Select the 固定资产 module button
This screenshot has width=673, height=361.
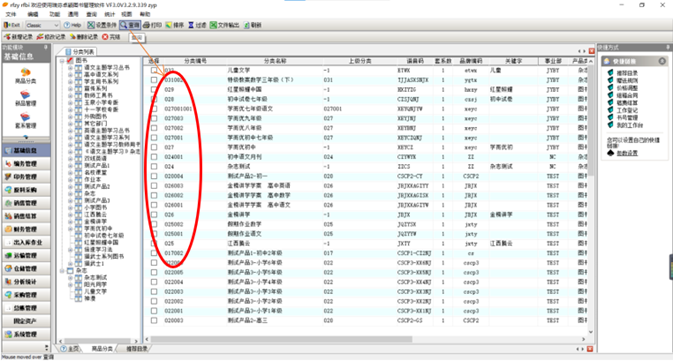[x=26, y=321]
